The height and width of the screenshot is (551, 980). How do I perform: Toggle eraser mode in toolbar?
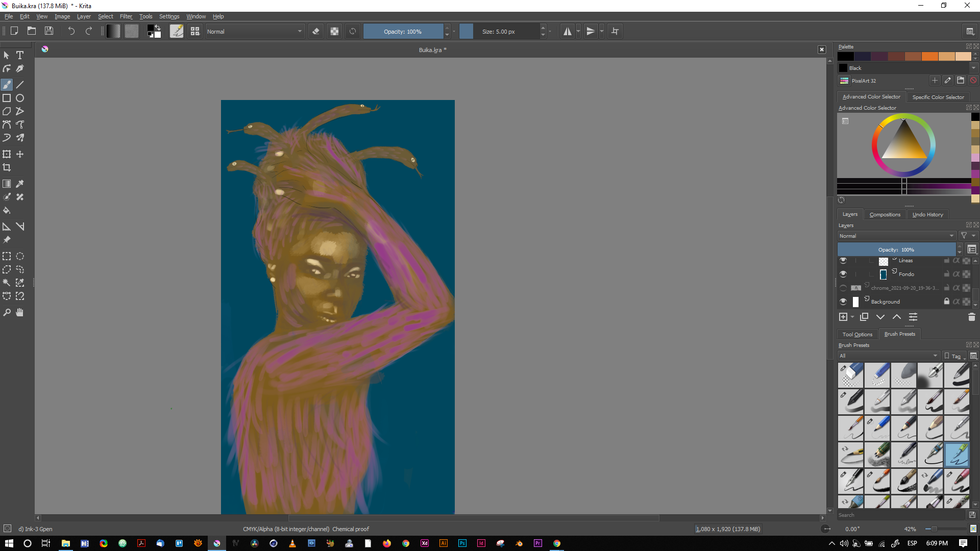pyautogui.click(x=316, y=31)
